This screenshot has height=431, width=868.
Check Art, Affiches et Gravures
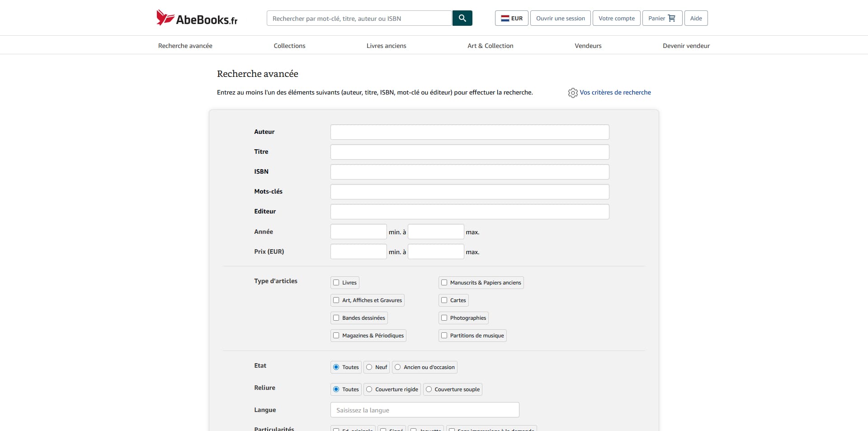point(336,300)
